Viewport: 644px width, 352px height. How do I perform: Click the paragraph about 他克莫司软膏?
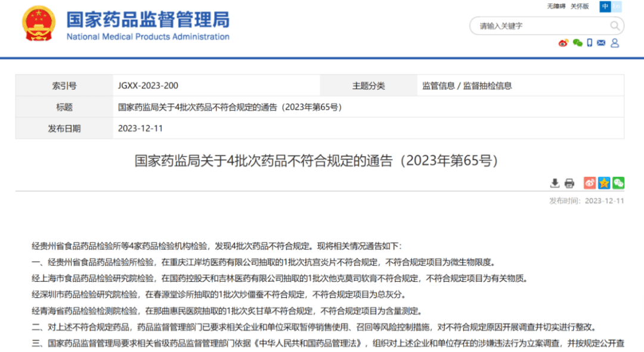pos(281,279)
